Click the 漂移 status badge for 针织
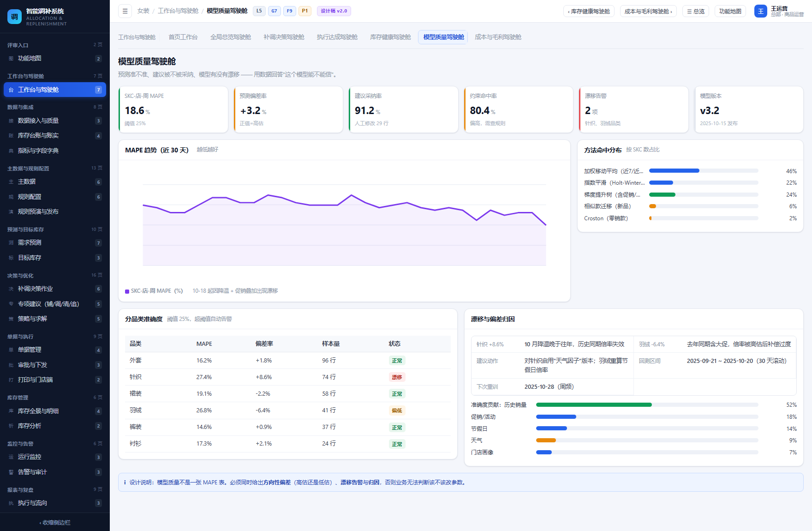The height and width of the screenshot is (531, 812). coord(397,377)
